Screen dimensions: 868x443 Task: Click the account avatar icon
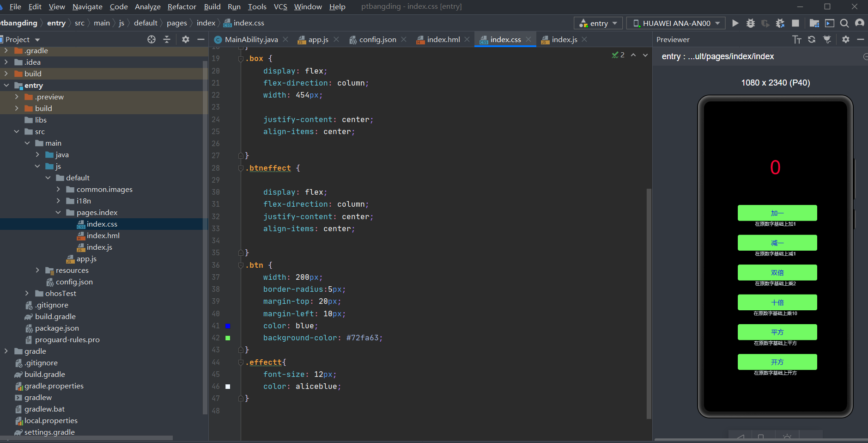(860, 23)
